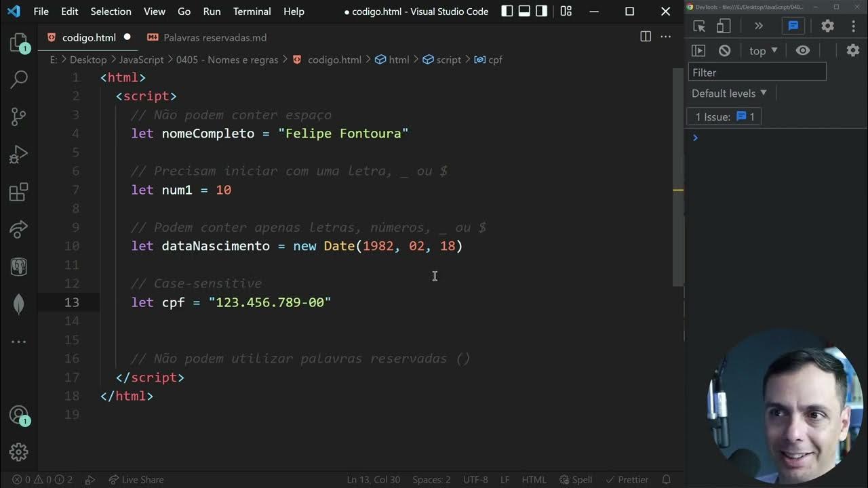Toggle live expression eye icon
868x488 pixels.
(x=803, y=50)
